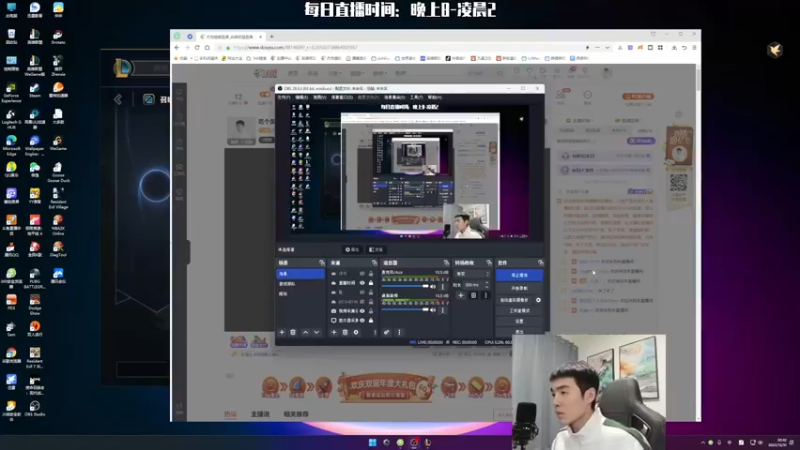Toggle lock of 直播时间 source
Screen dimensions: 800x450
(371, 283)
